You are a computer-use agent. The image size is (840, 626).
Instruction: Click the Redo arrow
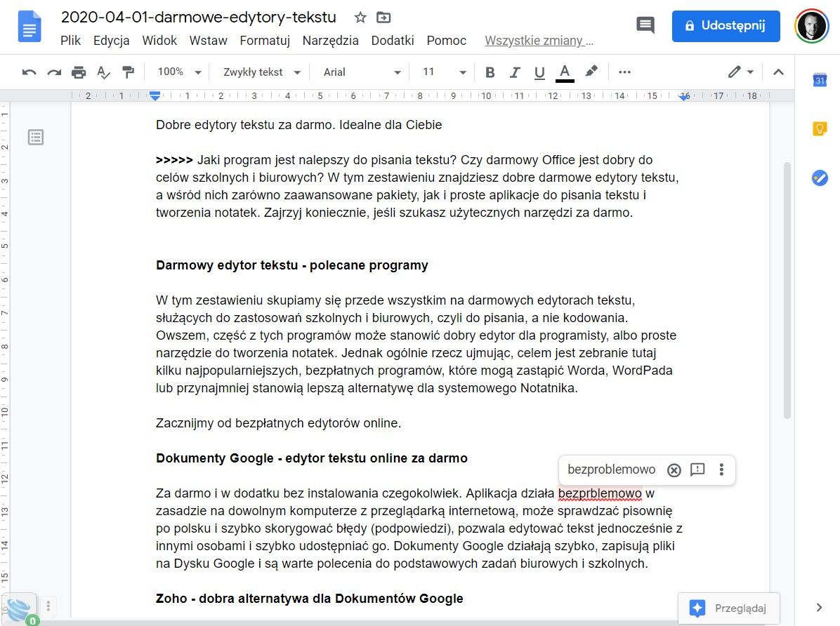[x=54, y=72]
